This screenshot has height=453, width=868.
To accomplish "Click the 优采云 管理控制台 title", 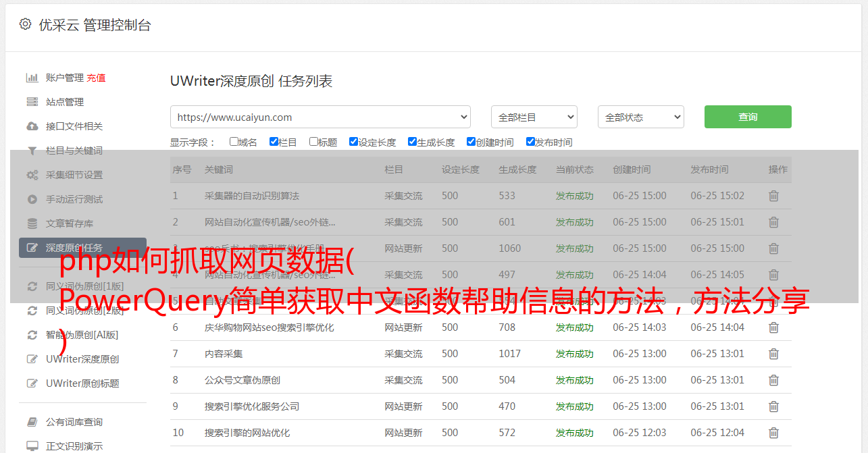I will point(95,25).
